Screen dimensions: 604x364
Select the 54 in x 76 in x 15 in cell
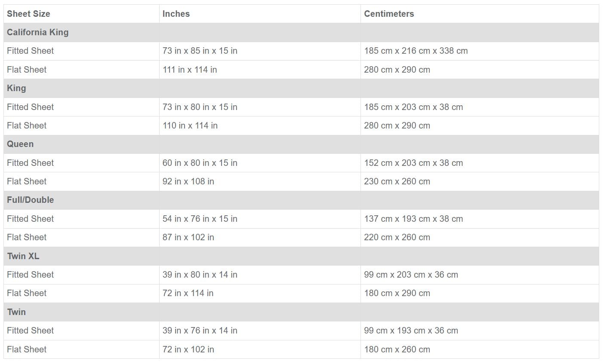(x=200, y=219)
